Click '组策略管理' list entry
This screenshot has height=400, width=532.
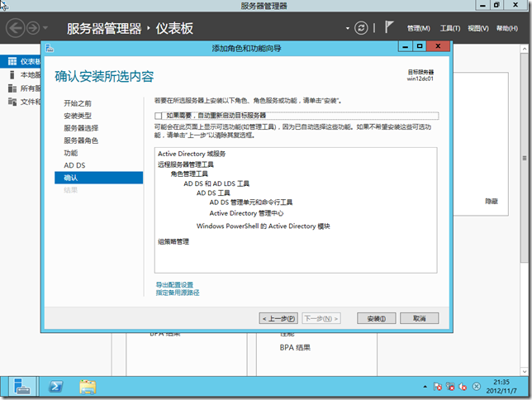[173, 242]
